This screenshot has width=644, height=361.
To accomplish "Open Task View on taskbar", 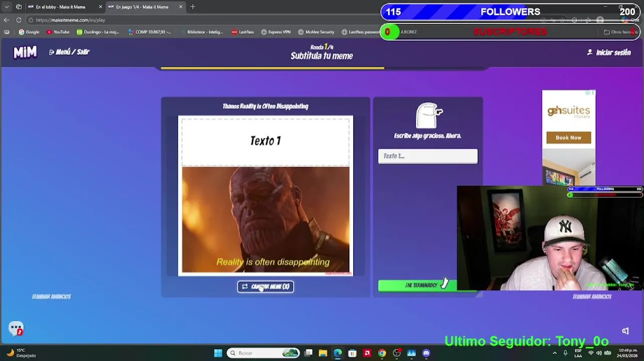I will (308, 353).
